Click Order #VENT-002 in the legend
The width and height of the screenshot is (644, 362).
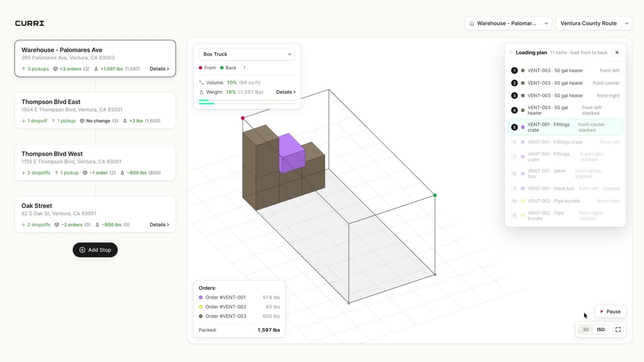click(239, 306)
